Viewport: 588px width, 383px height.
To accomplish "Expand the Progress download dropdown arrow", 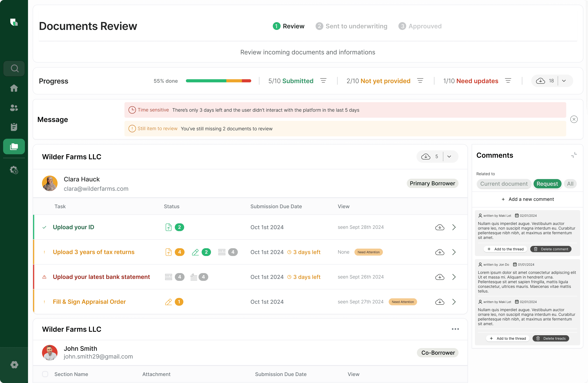I will (x=564, y=81).
